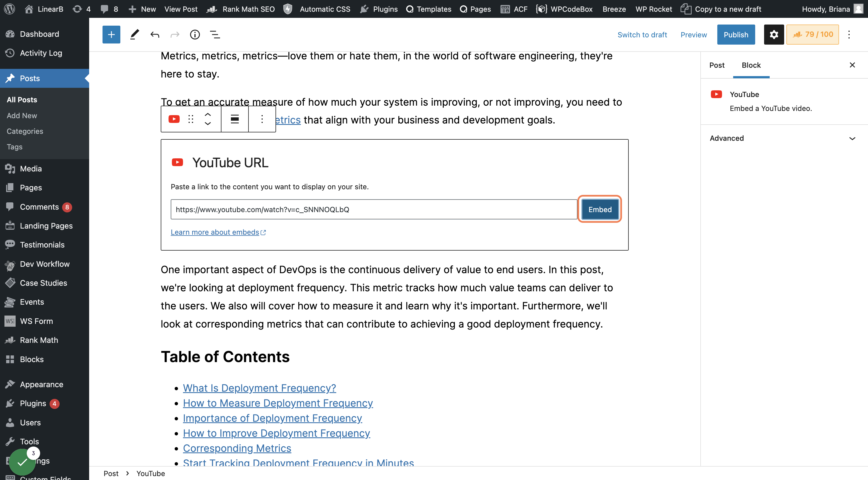Click the YouTube URL input field
The width and height of the screenshot is (868, 480).
click(x=374, y=209)
